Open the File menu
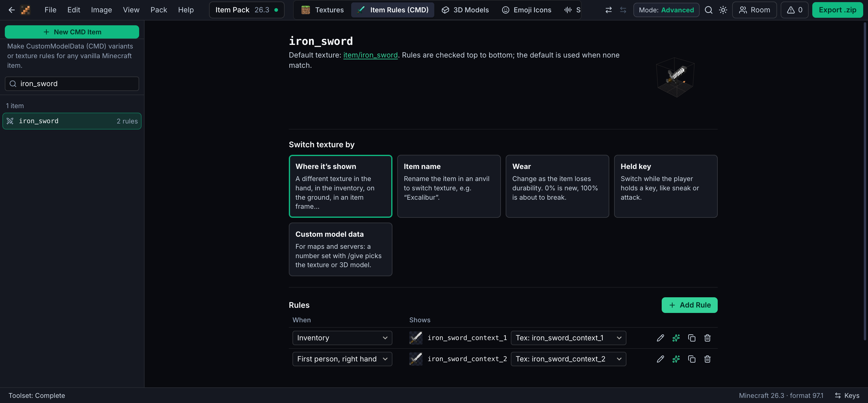This screenshot has height=403, width=868. click(x=51, y=10)
